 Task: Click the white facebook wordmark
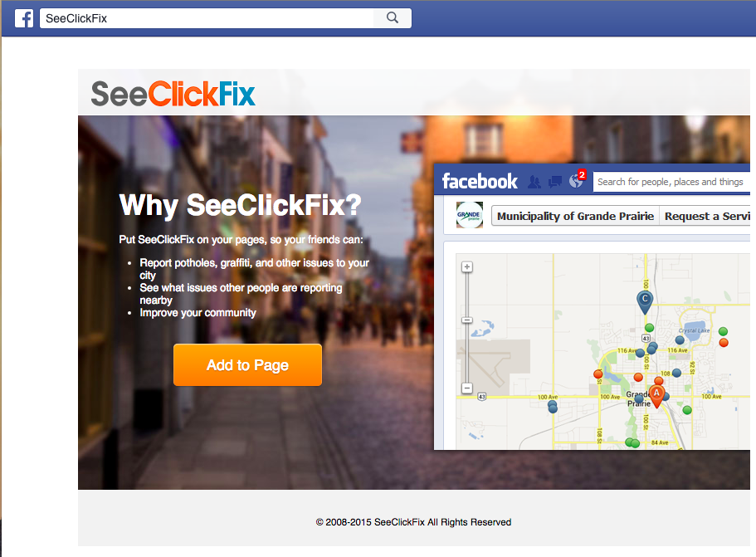pyautogui.click(x=480, y=181)
